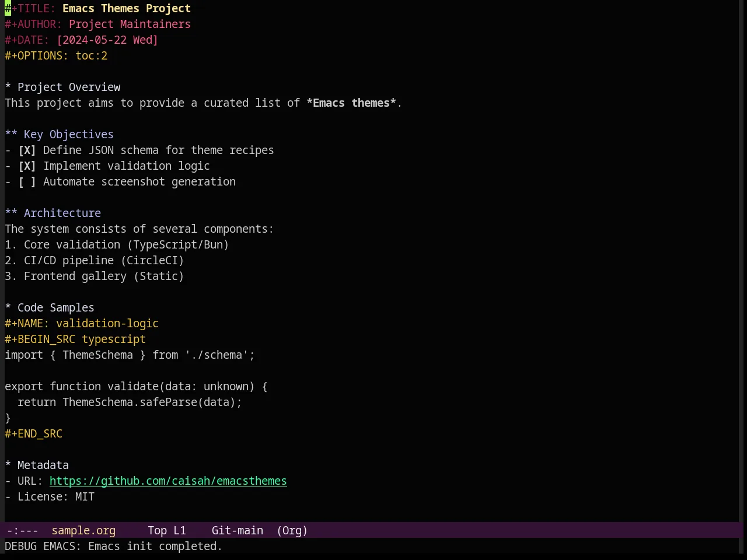The width and height of the screenshot is (747, 560).
Task: Click the '#+DATE:' keyword
Action: [x=27, y=40]
